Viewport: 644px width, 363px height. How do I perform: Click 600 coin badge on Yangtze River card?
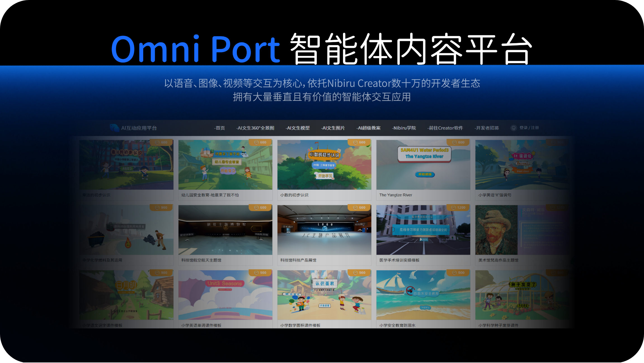(x=459, y=142)
